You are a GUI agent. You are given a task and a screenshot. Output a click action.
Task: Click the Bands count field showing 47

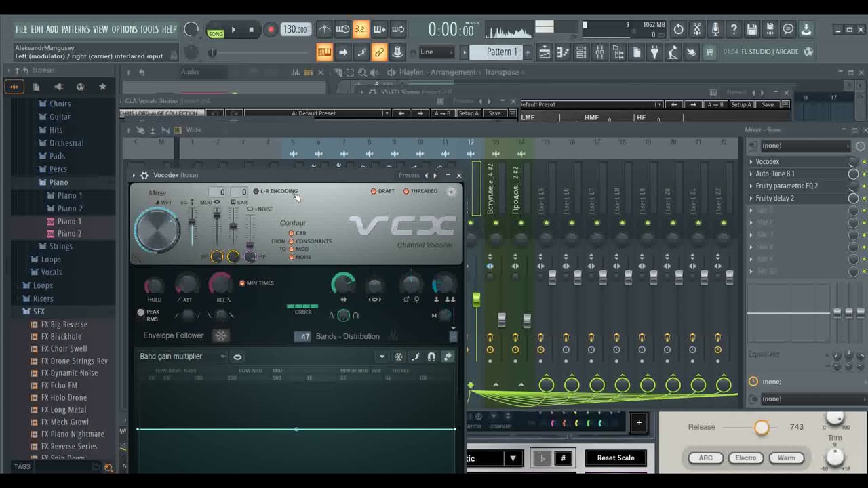pos(302,336)
